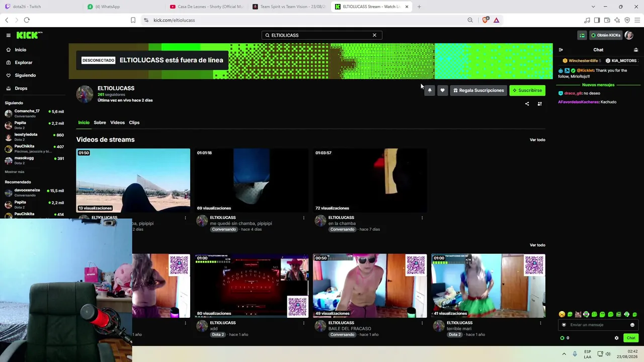Viewport: 644px width, 362px height.
Task: Open the user profile avatar menu
Action: click(629, 35)
